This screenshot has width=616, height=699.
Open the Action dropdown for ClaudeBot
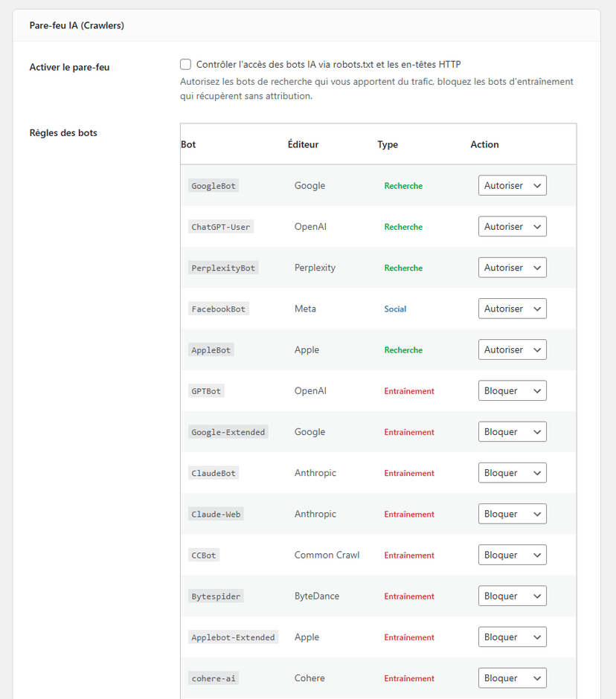[512, 472]
